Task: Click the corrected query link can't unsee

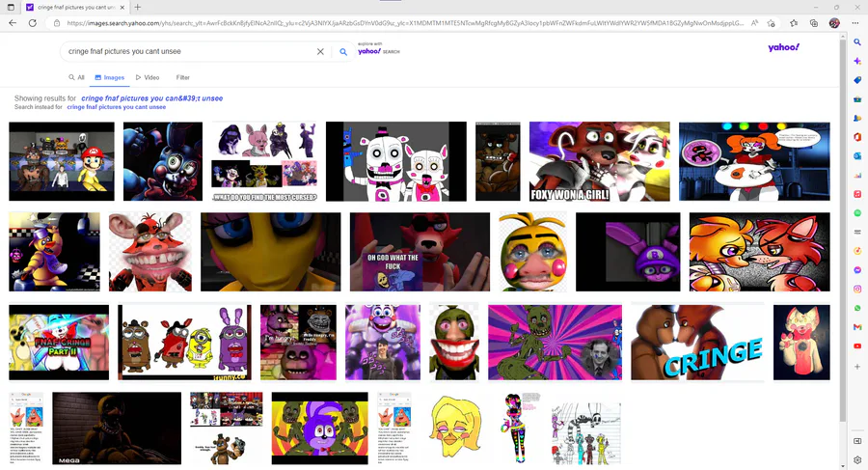Action: (151, 98)
